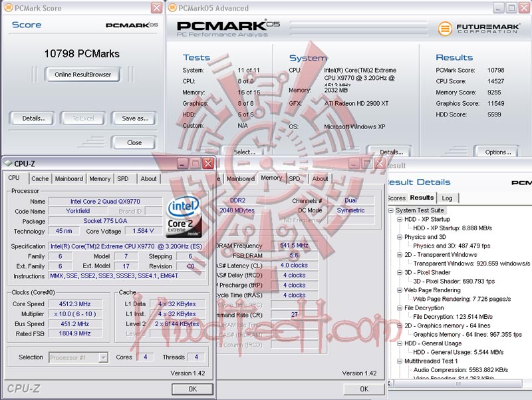
Task: Click the Bus Speed value 451.2 MHz
Action: (x=75, y=323)
